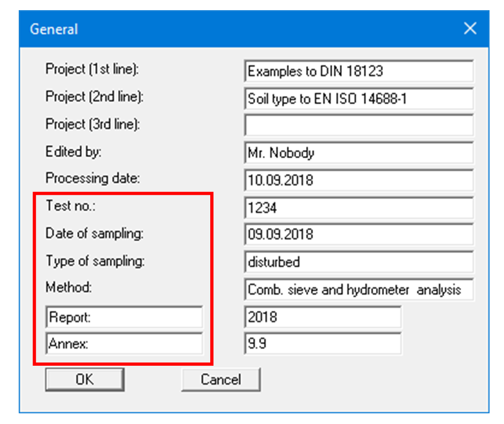Select the value field containing 2018
504x424 pixels.
(323, 317)
